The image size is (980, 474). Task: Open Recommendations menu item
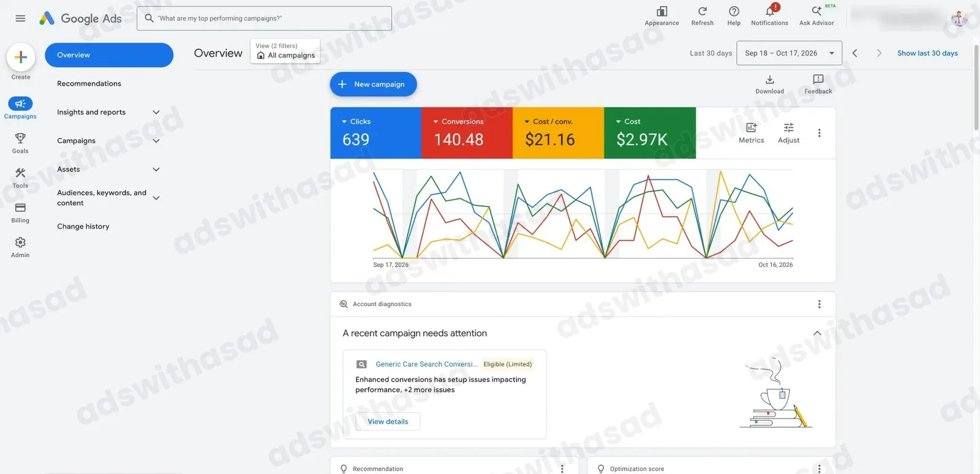click(89, 84)
